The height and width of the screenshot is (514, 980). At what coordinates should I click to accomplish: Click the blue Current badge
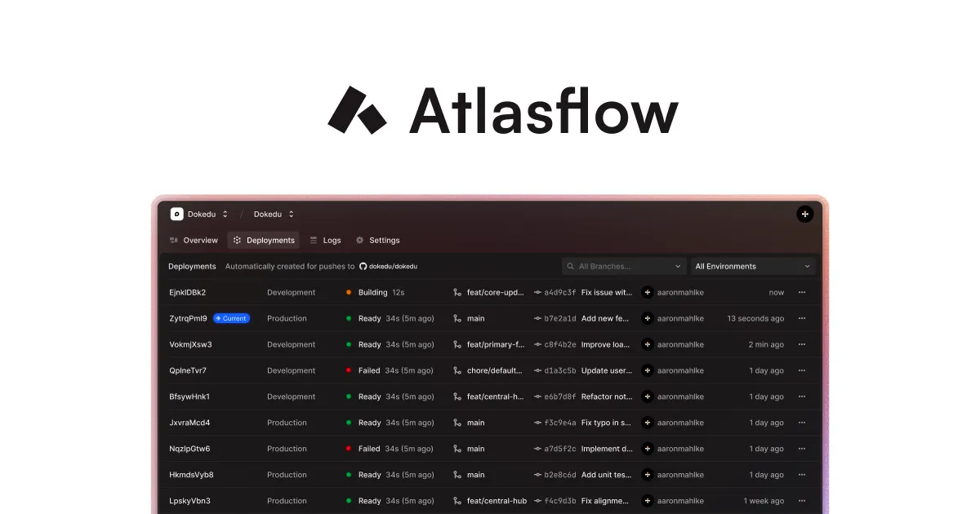231,318
